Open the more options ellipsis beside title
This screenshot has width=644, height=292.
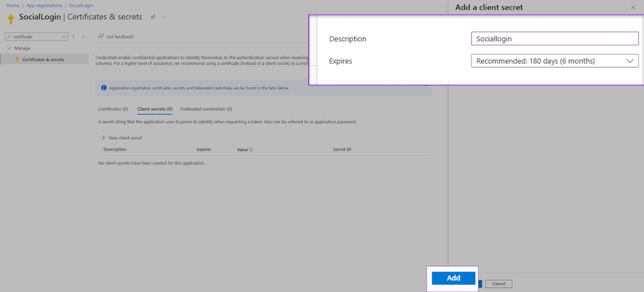[x=164, y=17]
